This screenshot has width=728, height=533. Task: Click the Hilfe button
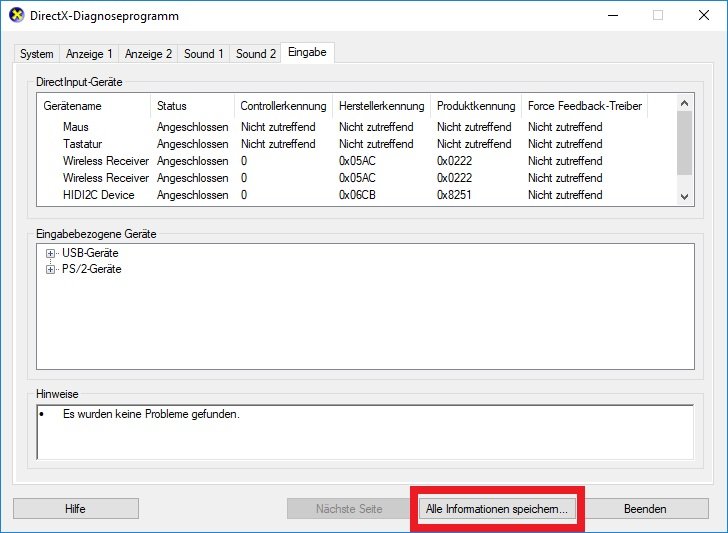click(x=76, y=508)
